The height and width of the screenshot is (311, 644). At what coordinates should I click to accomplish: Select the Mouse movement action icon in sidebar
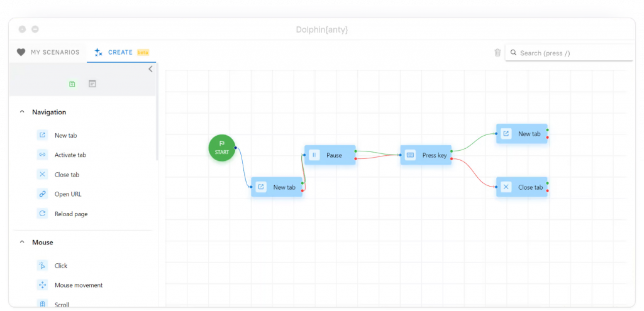[x=42, y=285]
